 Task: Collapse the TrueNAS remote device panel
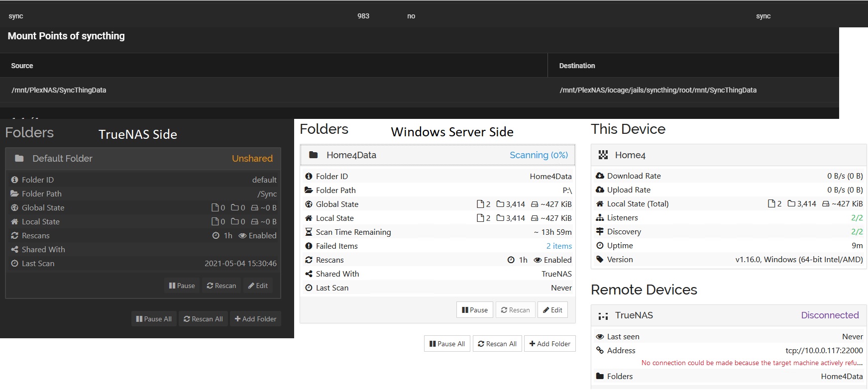(x=728, y=315)
